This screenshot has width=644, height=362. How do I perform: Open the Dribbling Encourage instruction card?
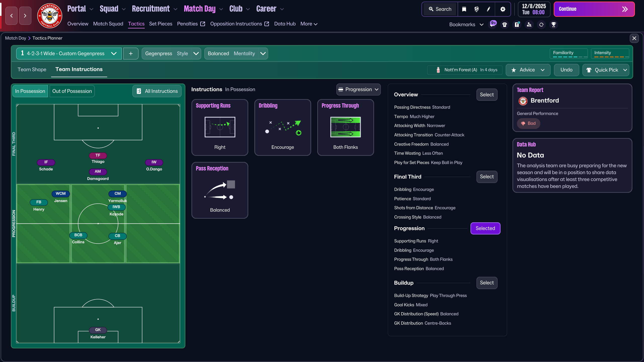click(283, 127)
